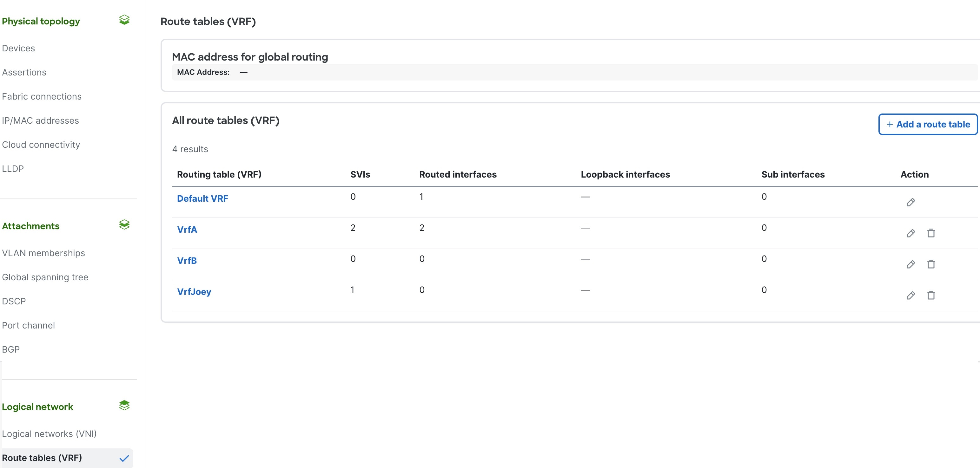Edit the VrfA route table
This screenshot has width=980, height=468.
click(911, 233)
